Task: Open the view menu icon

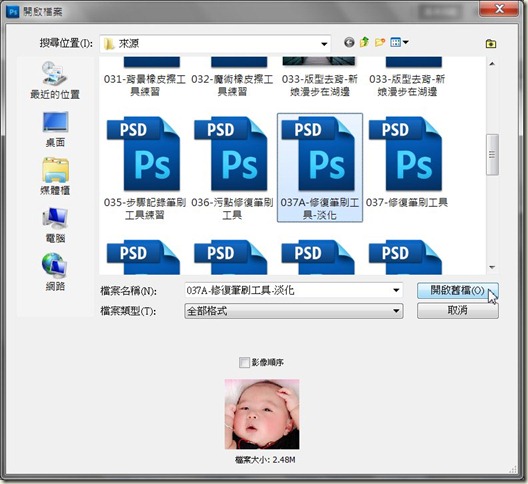Action: click(399, 42)
